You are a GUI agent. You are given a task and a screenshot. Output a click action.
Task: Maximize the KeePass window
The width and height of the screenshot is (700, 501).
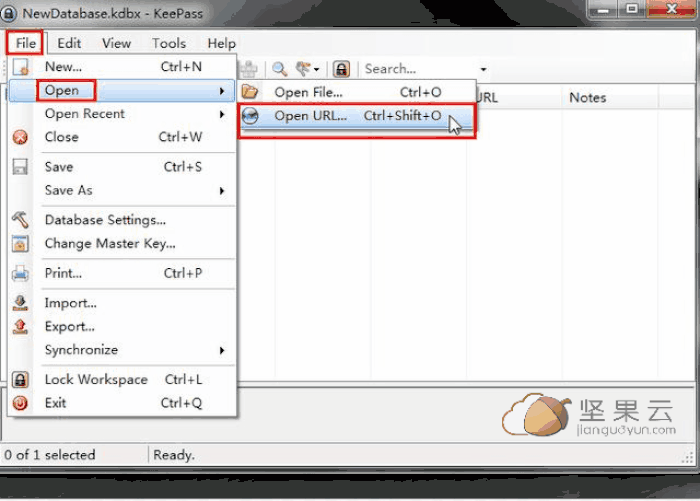pos(632,9)
